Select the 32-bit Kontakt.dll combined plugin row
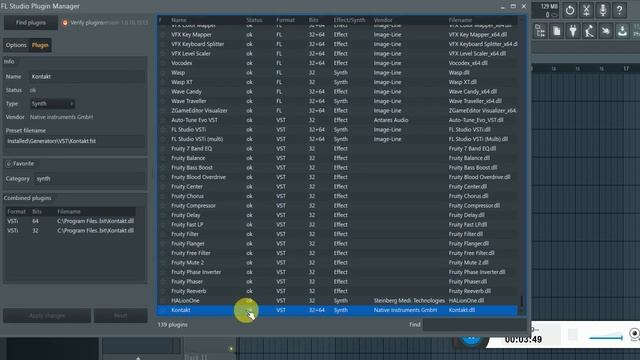 tap(70, 231)
